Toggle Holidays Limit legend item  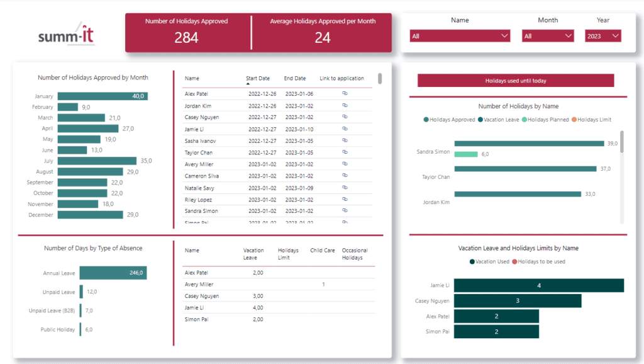(591, 120)
